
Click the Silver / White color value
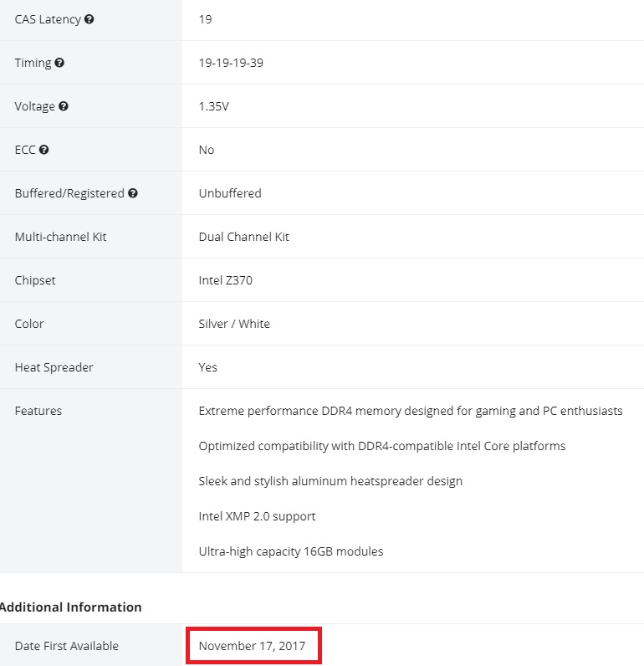[x=234, y=324]
